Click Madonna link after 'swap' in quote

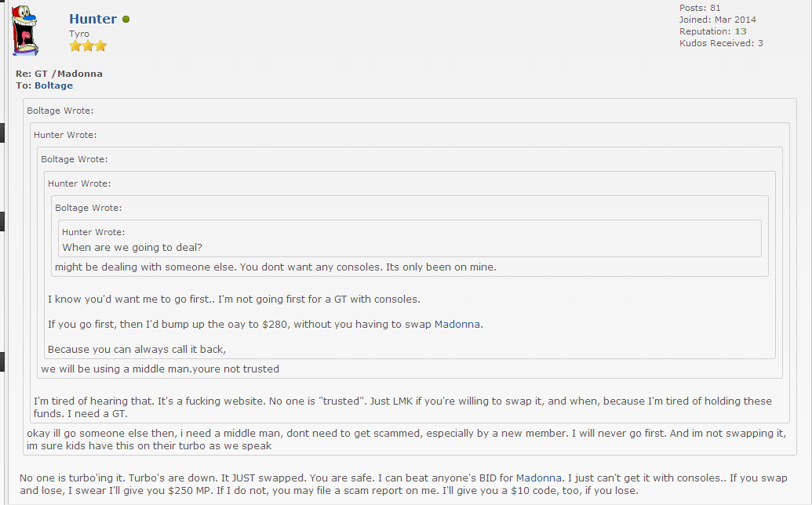point(457,324)
